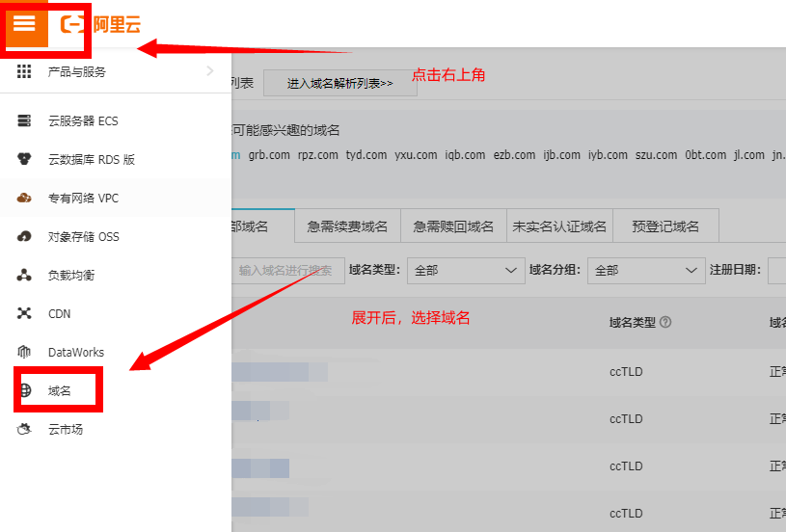
Task: Click the CDN icon
Action: 24,313
